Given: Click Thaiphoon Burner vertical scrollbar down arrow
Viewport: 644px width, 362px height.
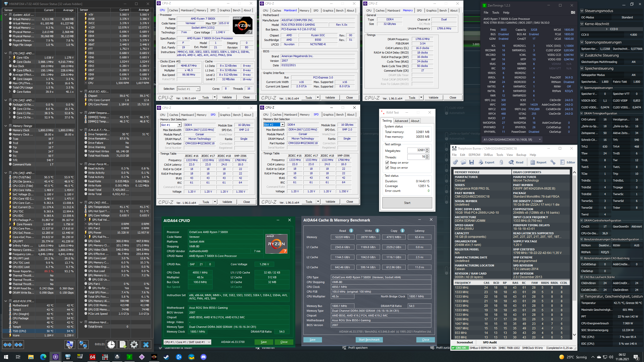Looking at the screenshot, I should click(x=574, y=335).
